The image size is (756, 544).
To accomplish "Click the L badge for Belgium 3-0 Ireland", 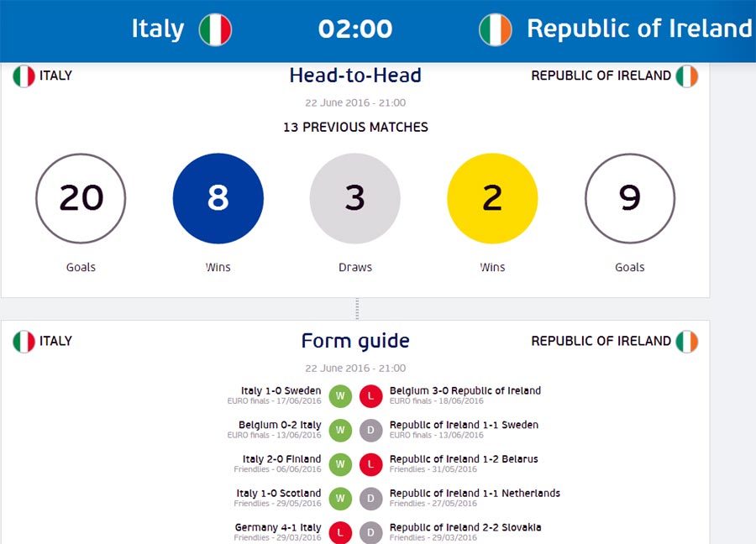I will (x=370, y=396).
